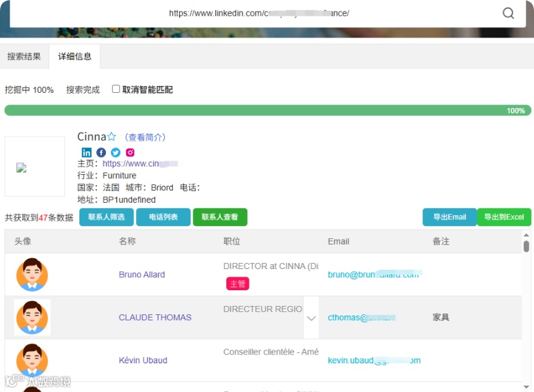Click the 'BP1undefined' address text
Screen dimensions: 534x392
point(129,199)
